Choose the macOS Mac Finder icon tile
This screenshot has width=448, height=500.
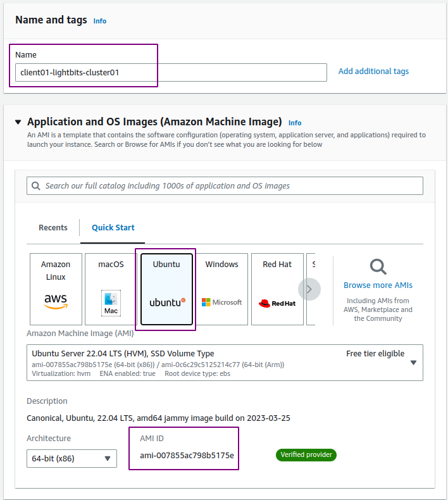click(111, 289)
